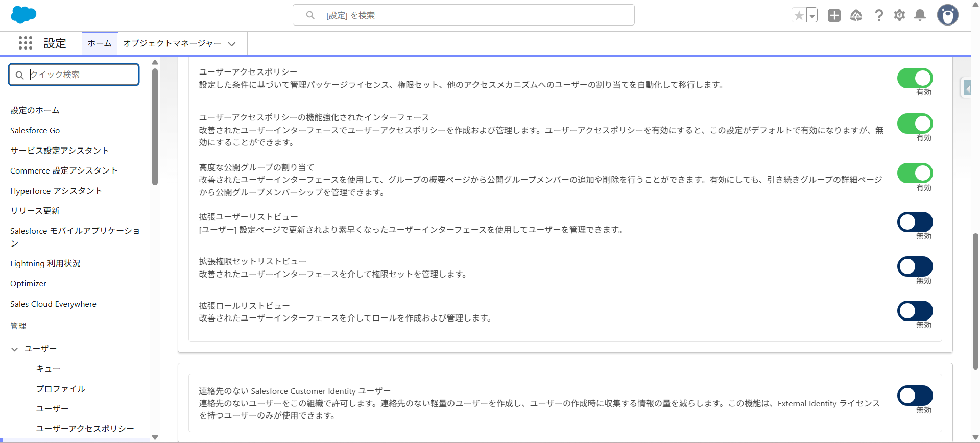Switch to the ホーム tab
This screenshot has width=980, height=443.
point(100,43)
